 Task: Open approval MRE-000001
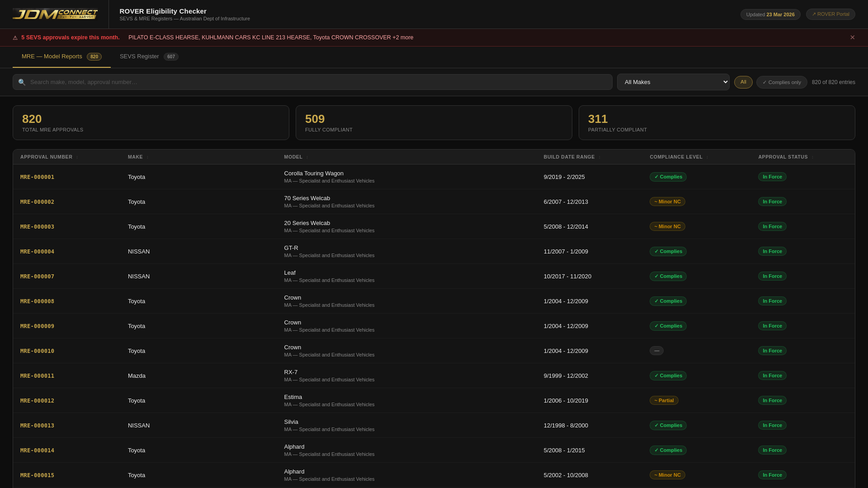pos(37,177)
